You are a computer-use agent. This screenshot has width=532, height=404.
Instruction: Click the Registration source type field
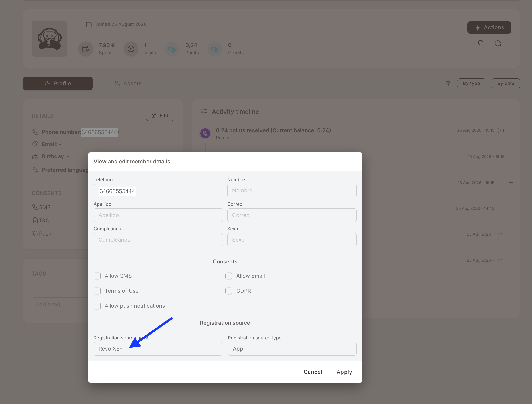292,349
